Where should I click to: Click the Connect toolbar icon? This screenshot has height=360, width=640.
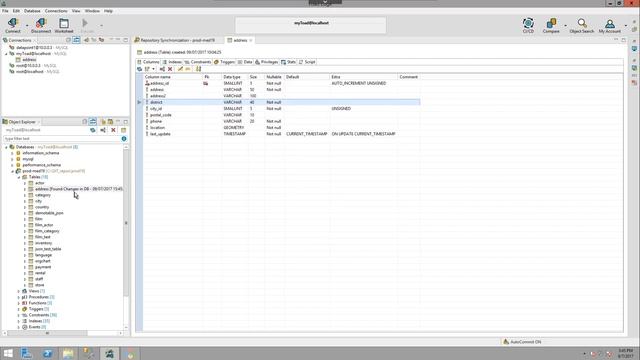click(x=13, y=25)
